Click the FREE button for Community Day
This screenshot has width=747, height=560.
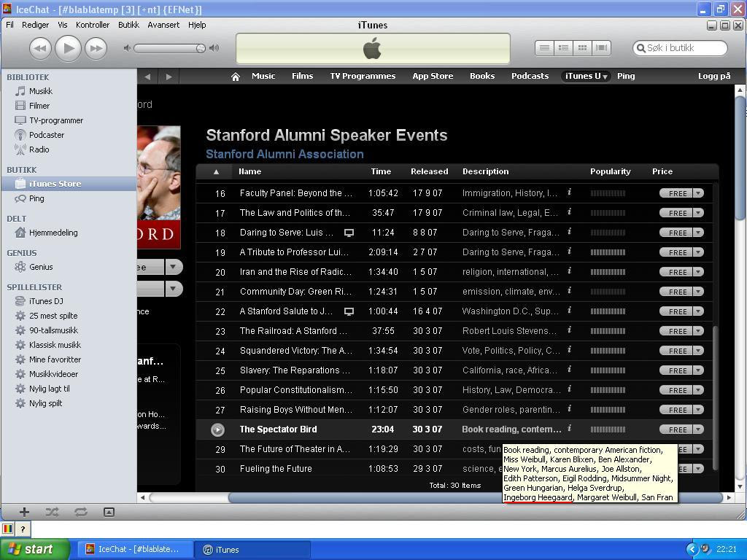tap(676, 292)
